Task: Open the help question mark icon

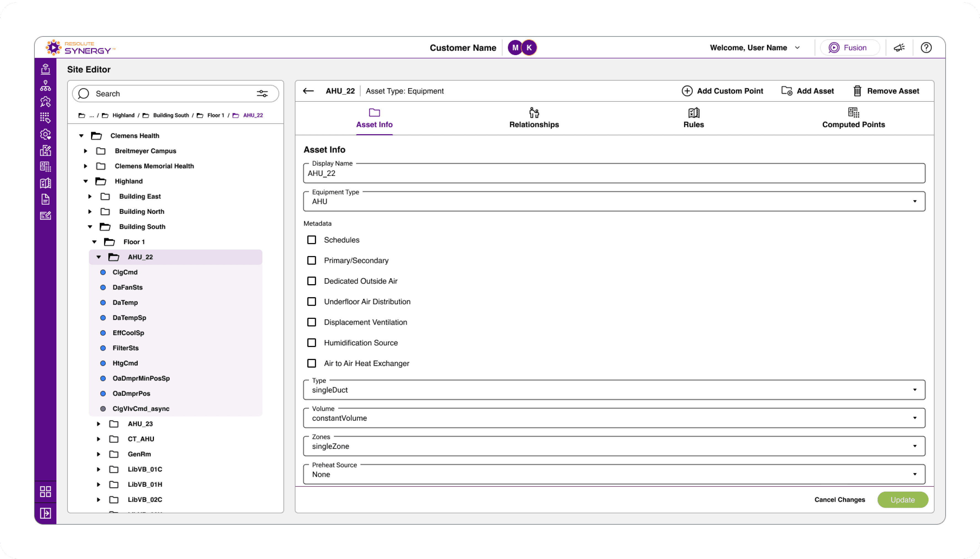Action: 926,48
